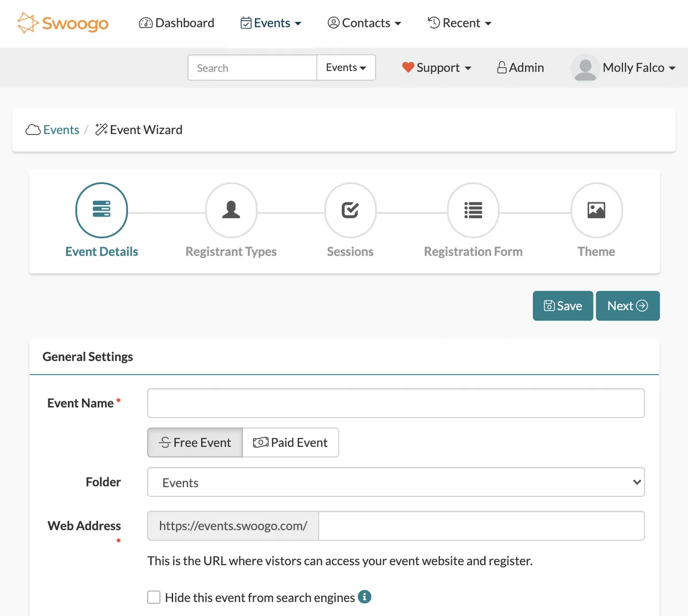This screenshot has height=616, width=688.
Task: Select the Registrant Types step icon
Action: [x=231, y=210]
